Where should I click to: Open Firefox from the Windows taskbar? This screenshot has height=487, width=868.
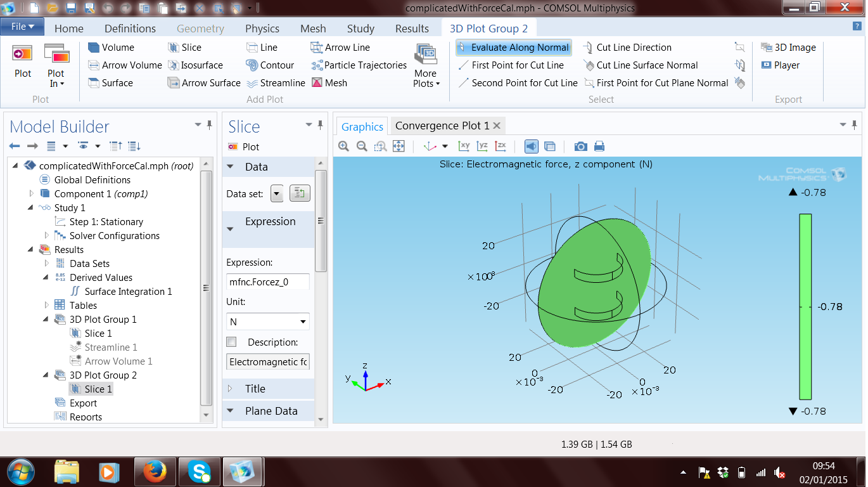[154, 471]
